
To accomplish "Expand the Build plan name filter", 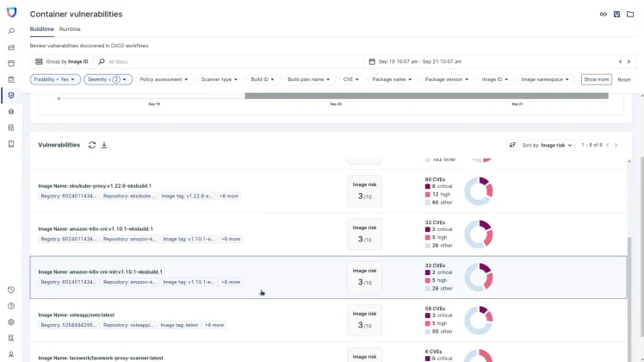I will [309, 79].
